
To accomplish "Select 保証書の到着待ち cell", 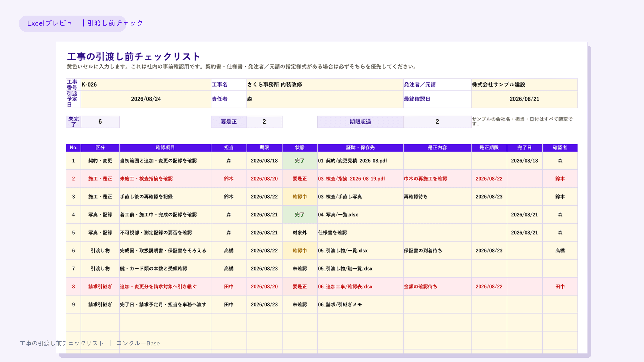I will pos(437,251).
